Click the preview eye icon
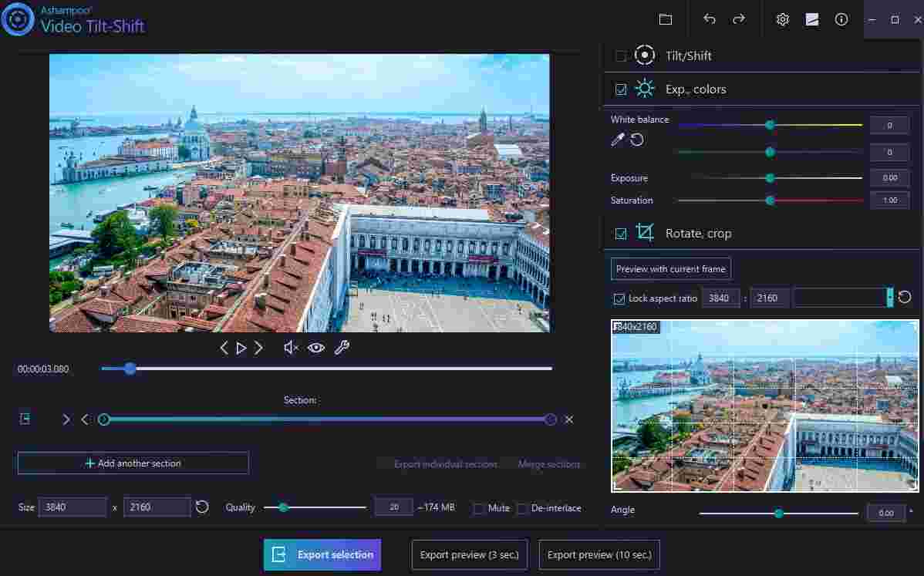 click(315, 348)
